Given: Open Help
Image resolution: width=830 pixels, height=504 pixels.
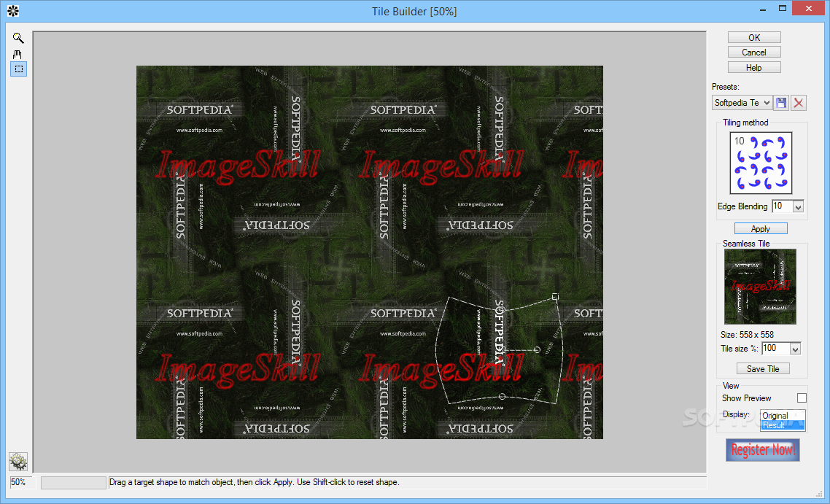Looking at the screenshot, I should click(x=754, y=68).
